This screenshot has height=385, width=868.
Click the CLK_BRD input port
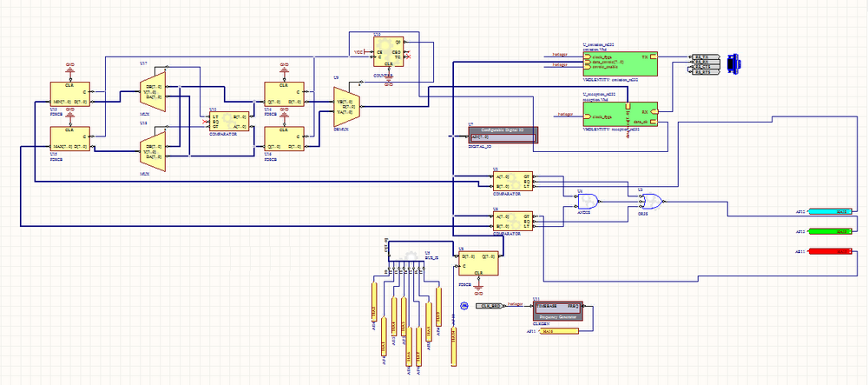point(490,306)
